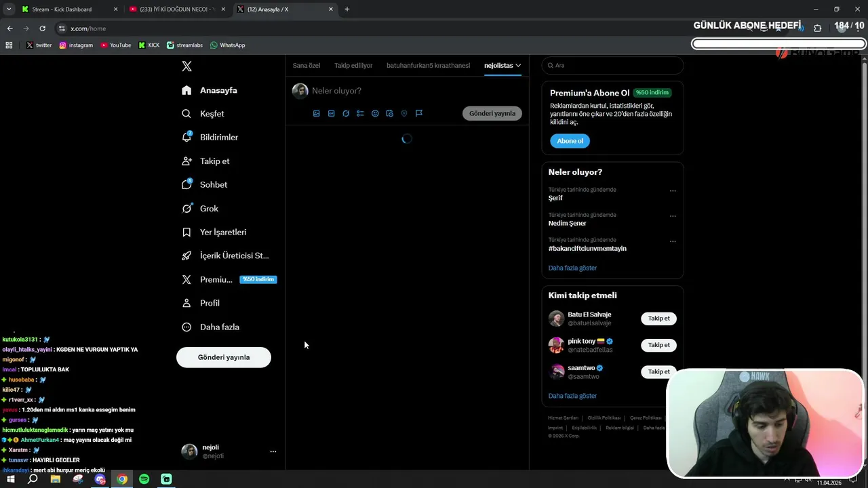
Task: Reload the page in Chrome
Action: (42, 28)
